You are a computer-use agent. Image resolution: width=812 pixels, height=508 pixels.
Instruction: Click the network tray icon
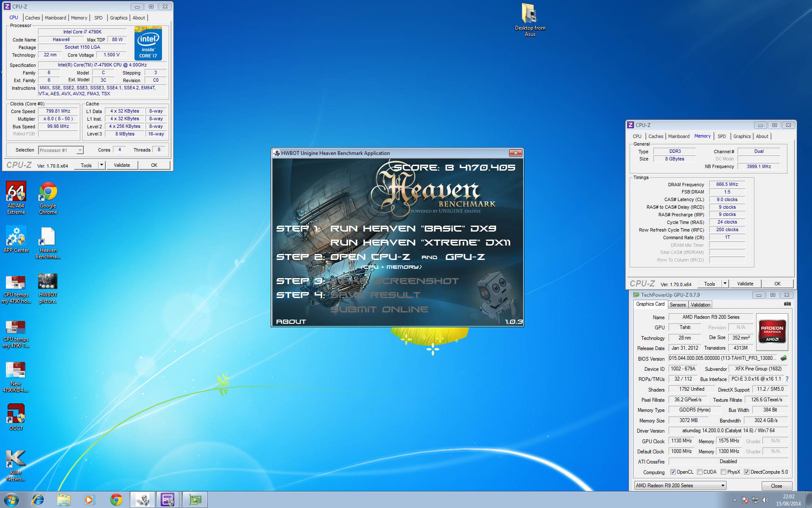point(755,500)
